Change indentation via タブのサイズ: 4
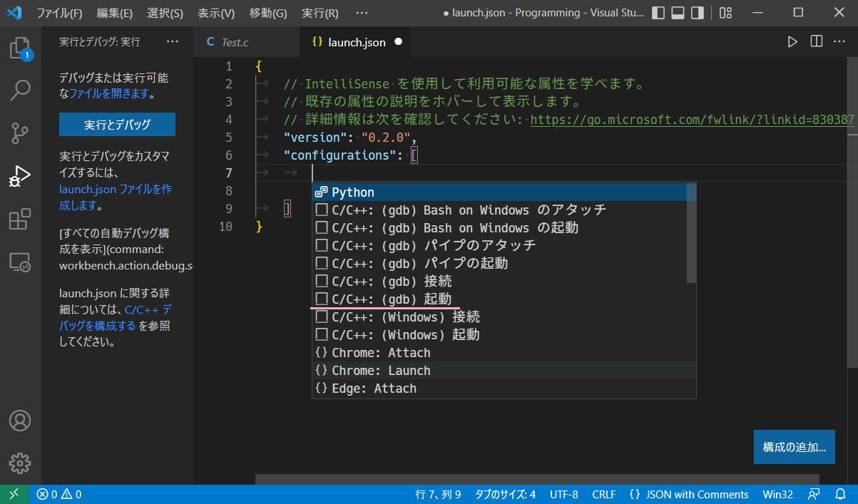 [505, 495]
